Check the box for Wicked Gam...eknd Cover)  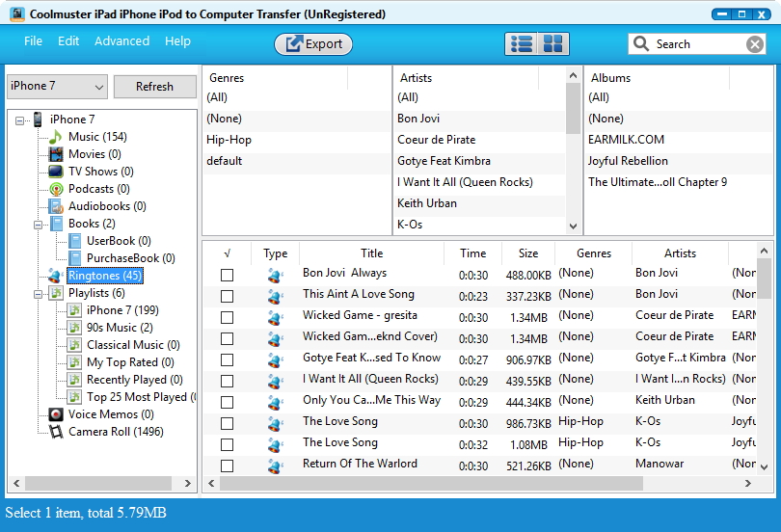coord(228,339)
